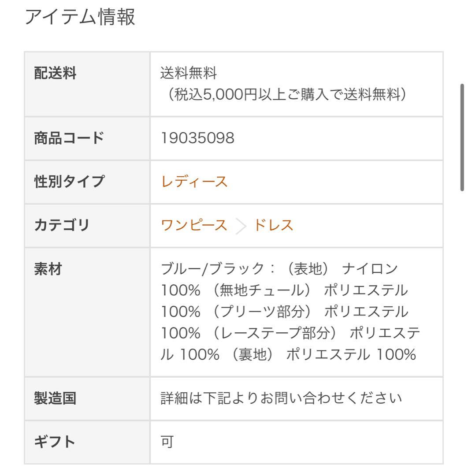Select the 可 gift availability cell
Viewport: 468px width, 476px height.
pos(166,441)
